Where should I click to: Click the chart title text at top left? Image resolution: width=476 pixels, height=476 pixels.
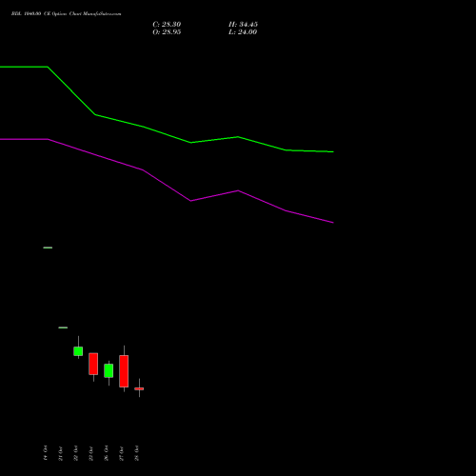[66, 14]
